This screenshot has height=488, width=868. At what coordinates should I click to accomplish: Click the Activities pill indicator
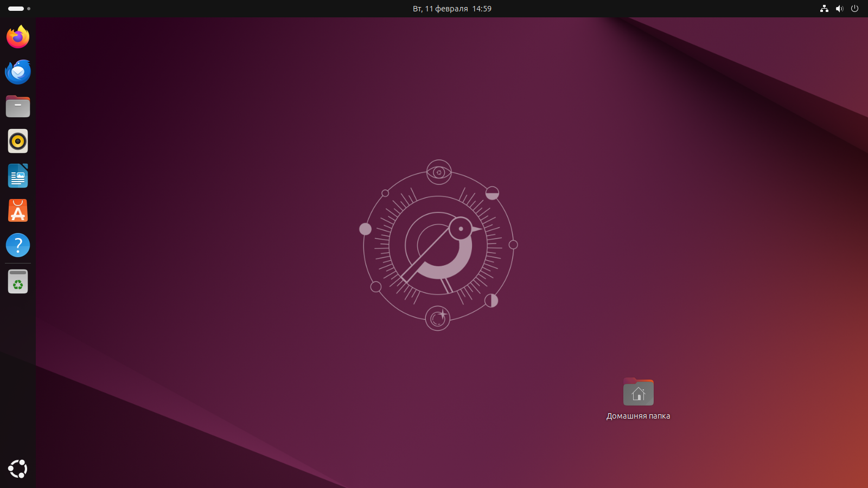16,9
